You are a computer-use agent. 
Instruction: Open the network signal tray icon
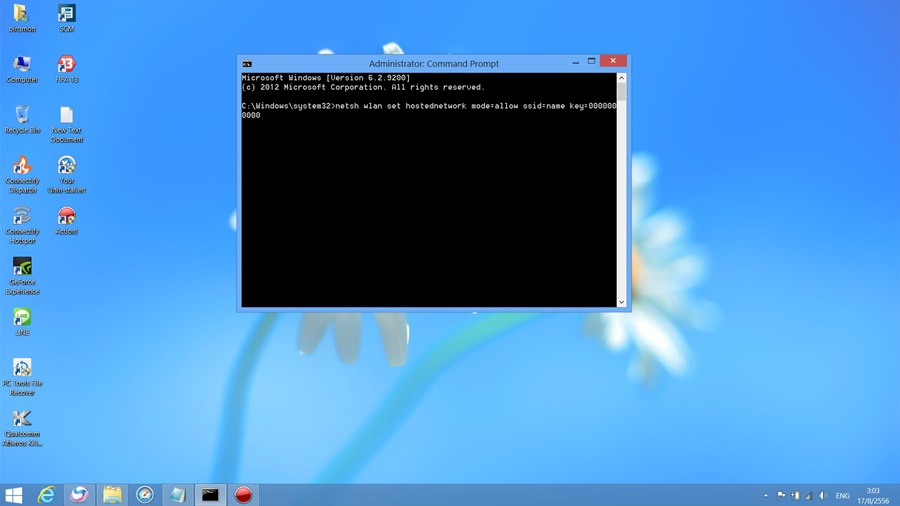point(809,496)
